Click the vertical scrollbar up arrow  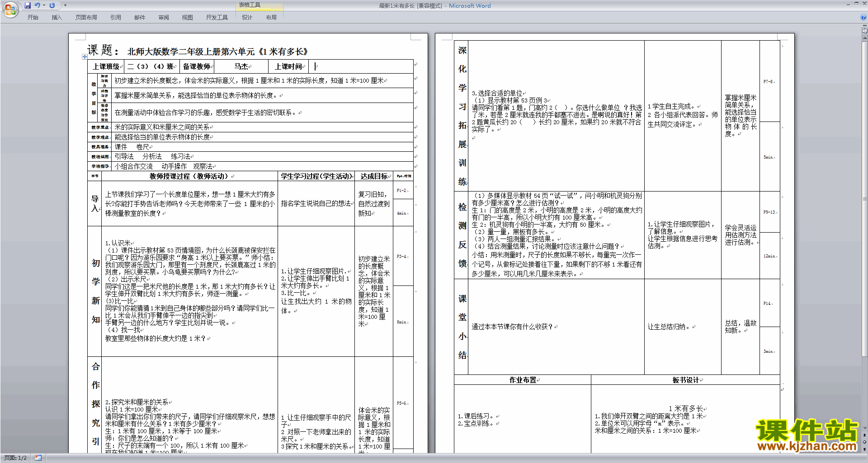click(x=865, y=37)
